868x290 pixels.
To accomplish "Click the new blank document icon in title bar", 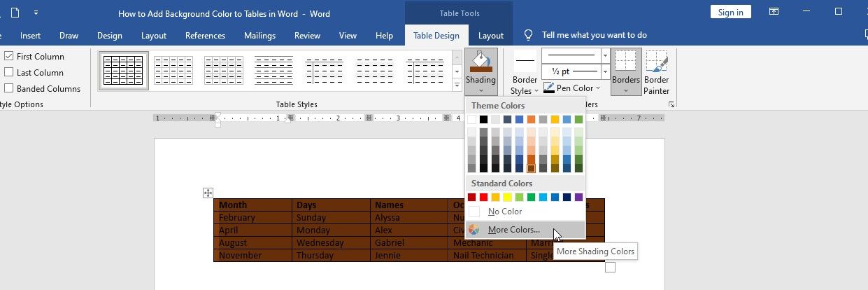I will (x=15, y=13).
